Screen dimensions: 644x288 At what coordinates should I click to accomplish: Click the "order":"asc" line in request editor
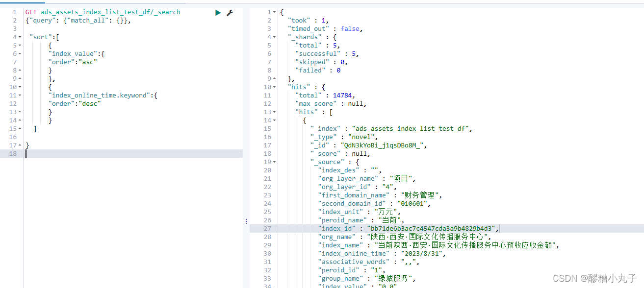(73, 62)
